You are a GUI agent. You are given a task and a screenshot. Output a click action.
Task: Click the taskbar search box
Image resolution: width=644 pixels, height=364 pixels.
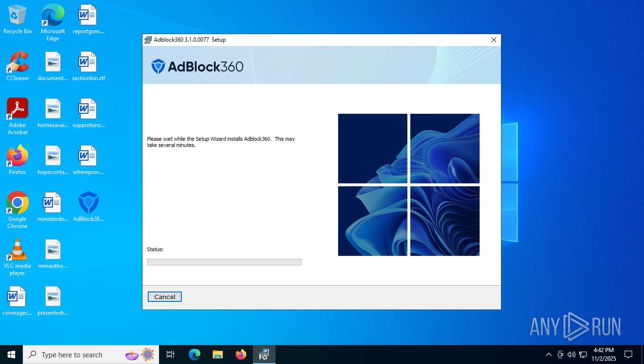(91, 355)
